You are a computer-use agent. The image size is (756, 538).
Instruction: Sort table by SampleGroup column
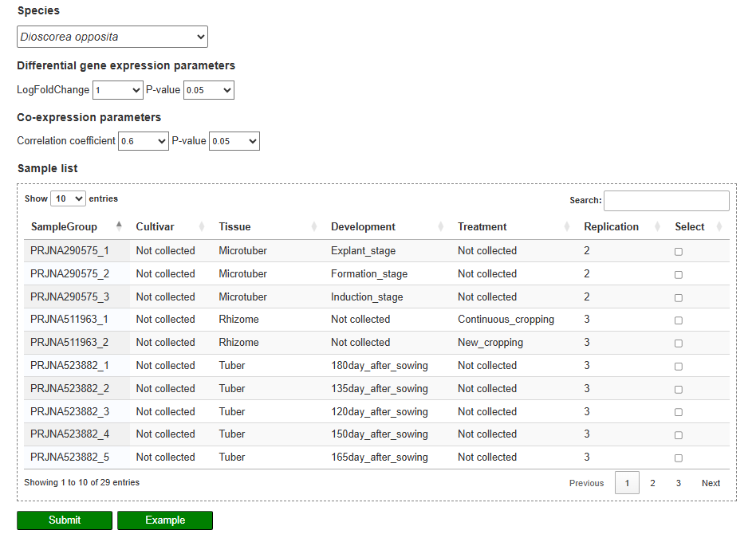point(64,227)
